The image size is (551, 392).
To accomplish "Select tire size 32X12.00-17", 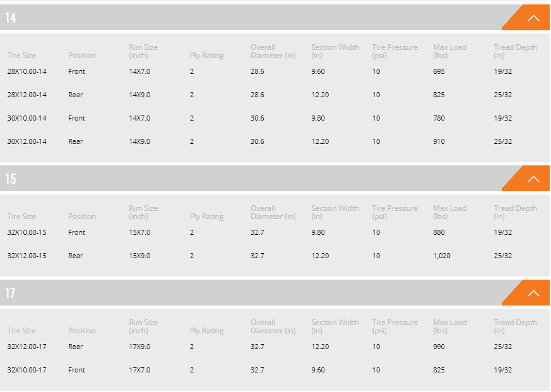I will 27,347.
